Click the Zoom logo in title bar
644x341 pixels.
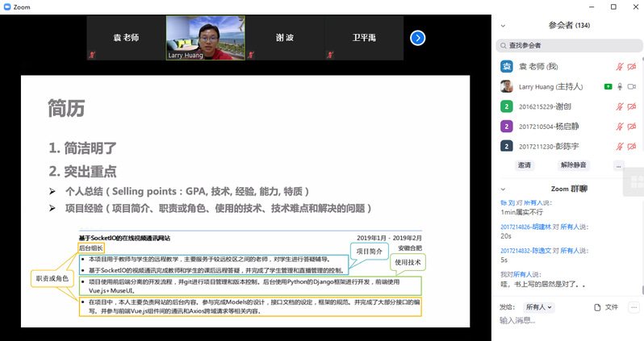[7, 6]
